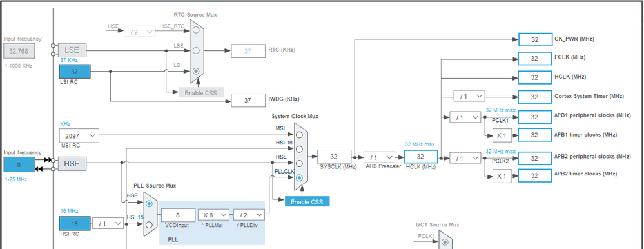644x249 pixels.
Task: Click the blue Enable CSS button
Action: (307, 201)
